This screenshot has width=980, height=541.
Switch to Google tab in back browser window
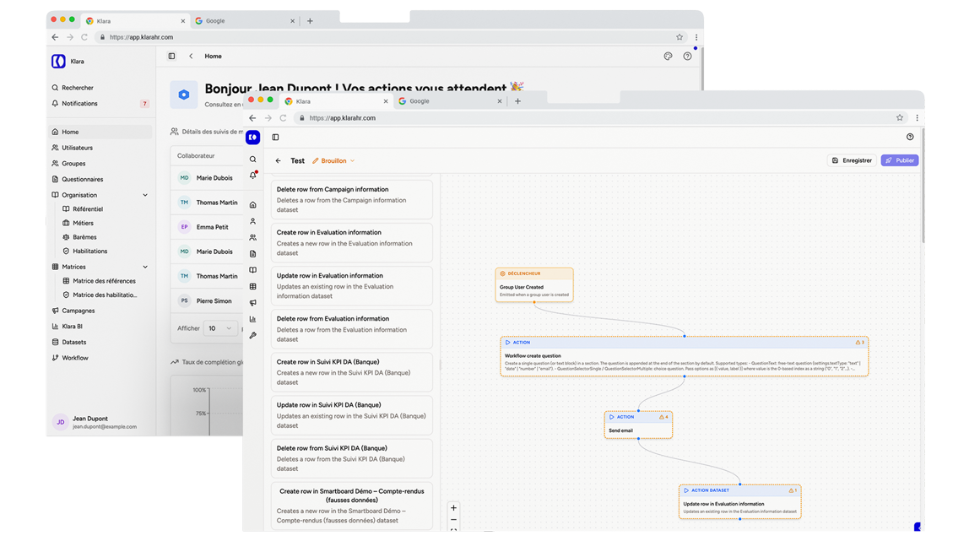245,20
